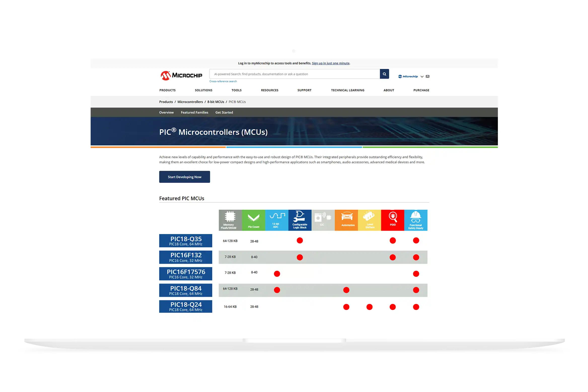Screen dimensions: 588x392
Task: Click the Microchip logo
Action: pyautogui.click(x=181, y=75)
